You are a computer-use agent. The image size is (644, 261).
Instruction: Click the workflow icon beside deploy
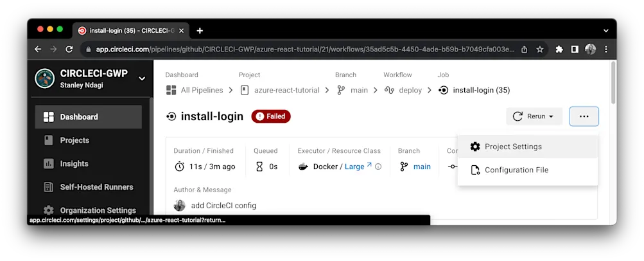coord(389,90)
